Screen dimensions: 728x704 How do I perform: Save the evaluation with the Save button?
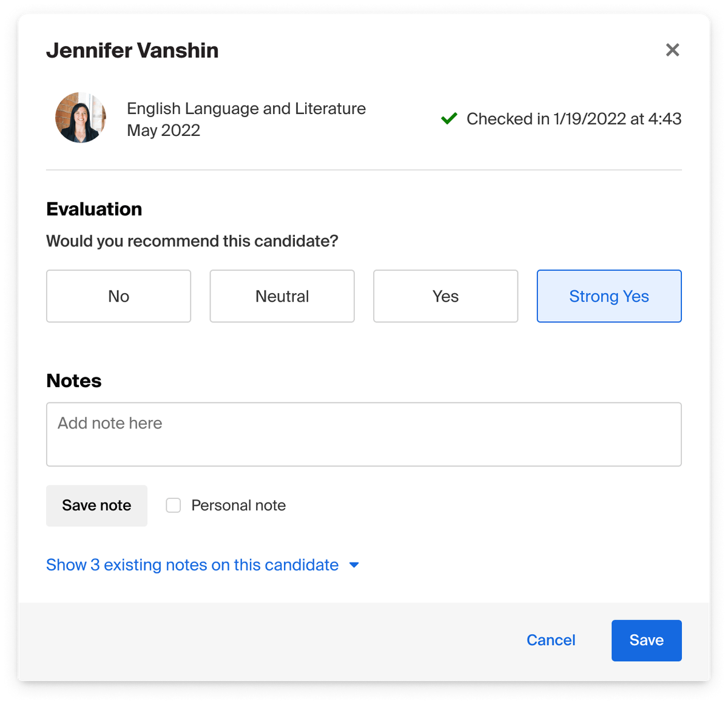[646, 640]
